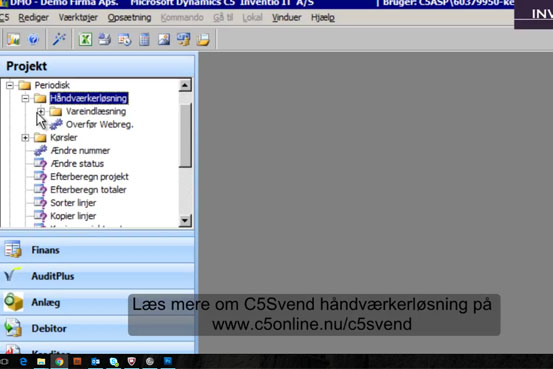Image resolution: width=553 pixels, height=369 pixels.
Task: Open the Opsætning menu
Action: [x=129, y=18]
